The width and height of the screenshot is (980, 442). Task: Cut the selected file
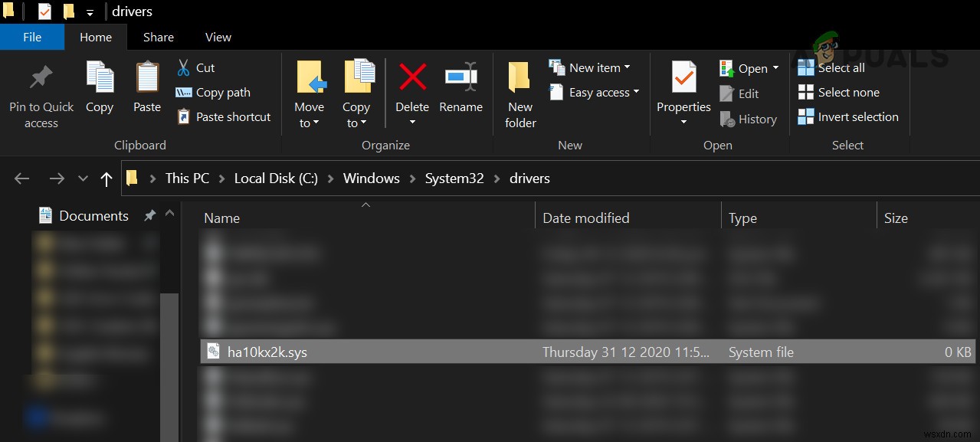195,67
